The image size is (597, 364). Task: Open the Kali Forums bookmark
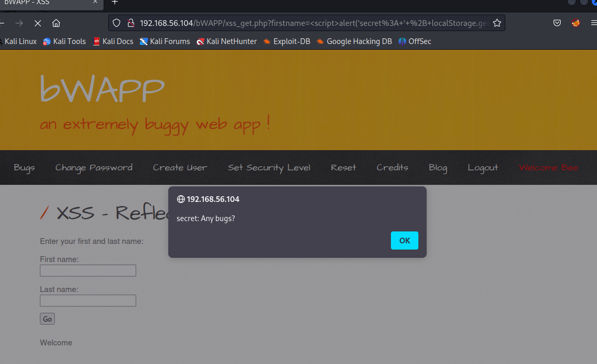coord(165,41)
